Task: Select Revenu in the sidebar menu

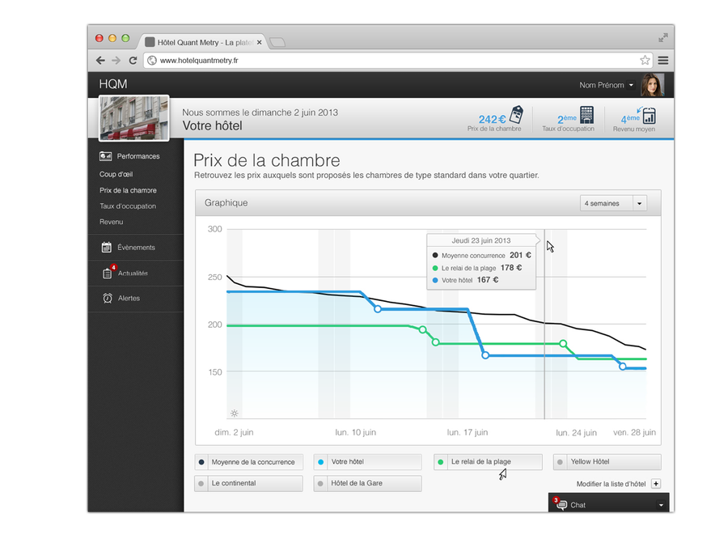Action: pos(112,222)
